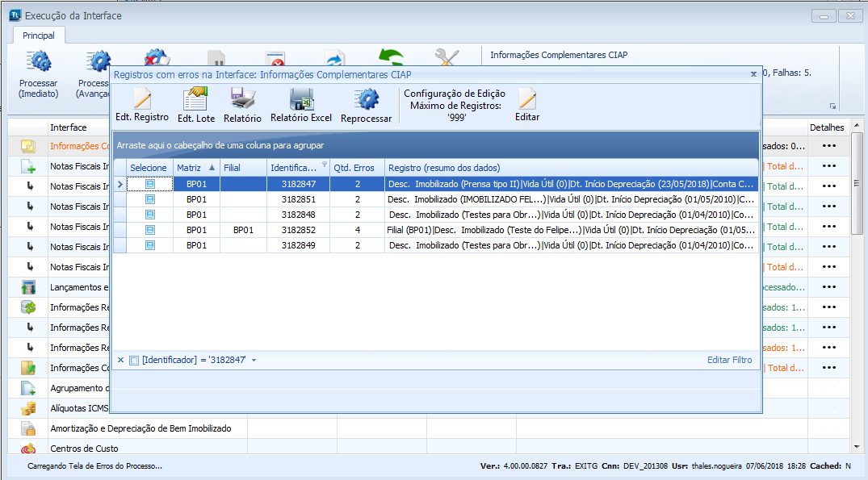Image resolution: width=868 pixels, height=480 pixels.
Task: Open Edt. Lote batch edit
Action: (195, 100)
